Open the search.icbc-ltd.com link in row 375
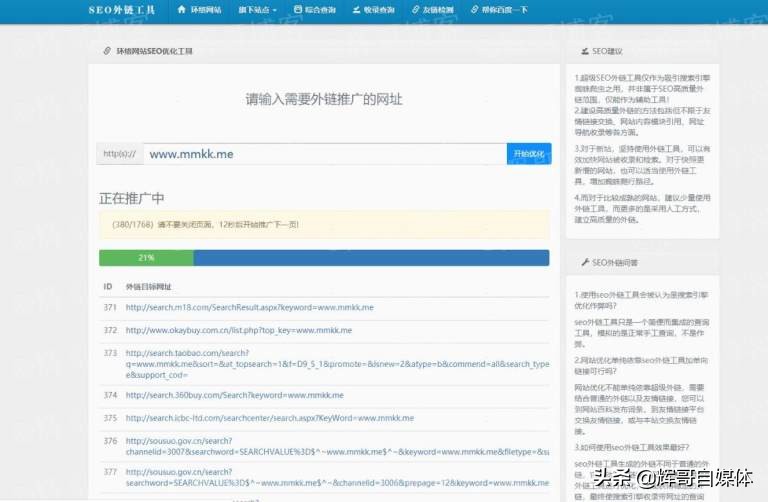 pyautogui.click(x=270, y=418)
